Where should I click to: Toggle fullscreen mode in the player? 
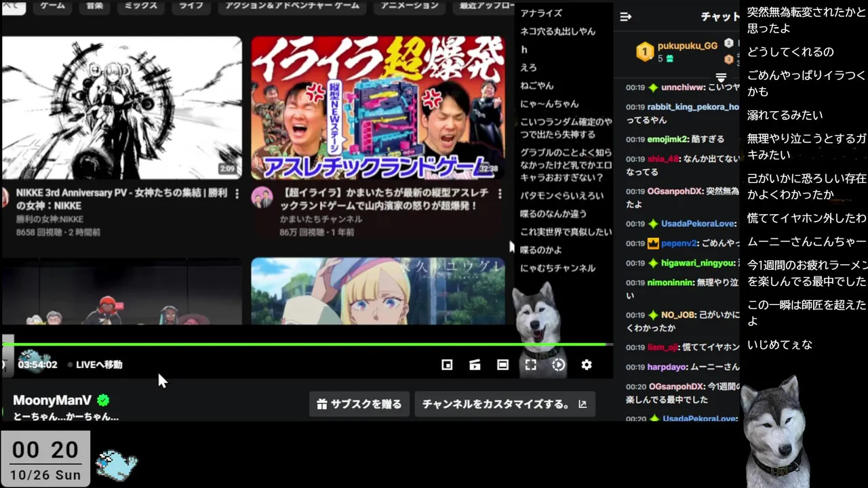531,365
